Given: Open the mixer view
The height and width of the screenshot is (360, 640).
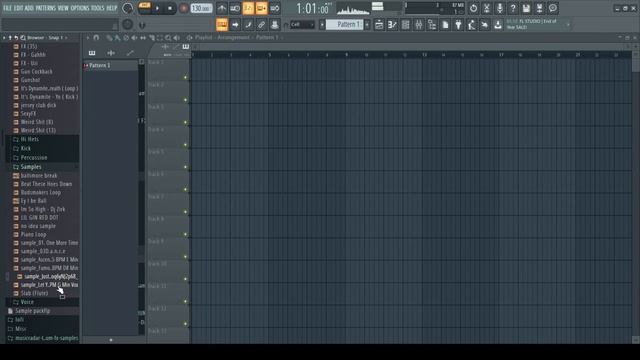Looking at the screenshot, I should coord(419,25).
